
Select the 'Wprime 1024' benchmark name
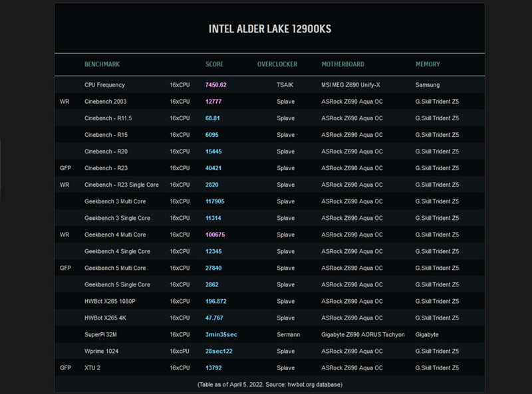pyautogui.click(x=102, y=351)
